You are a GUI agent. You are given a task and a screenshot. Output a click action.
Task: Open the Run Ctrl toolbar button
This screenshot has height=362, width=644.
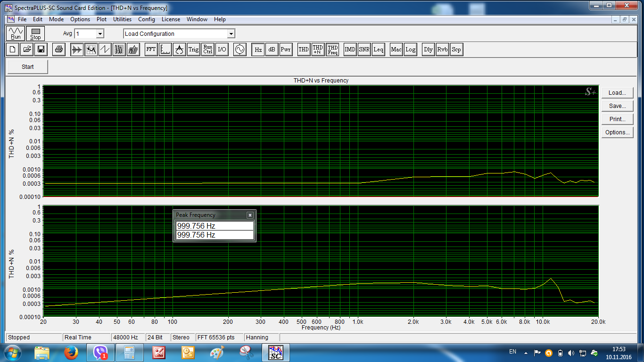(207, 49)
